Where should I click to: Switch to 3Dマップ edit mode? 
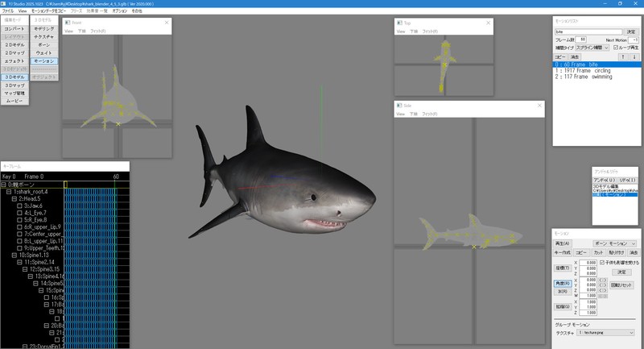(x=14, y=85)
